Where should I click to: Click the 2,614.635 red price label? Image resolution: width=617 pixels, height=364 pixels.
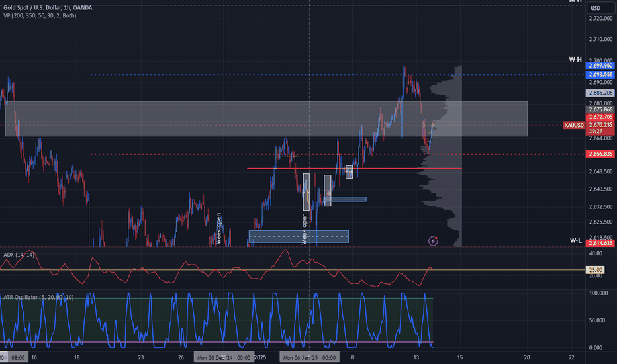pyautogui.click(x=600, y=243)
